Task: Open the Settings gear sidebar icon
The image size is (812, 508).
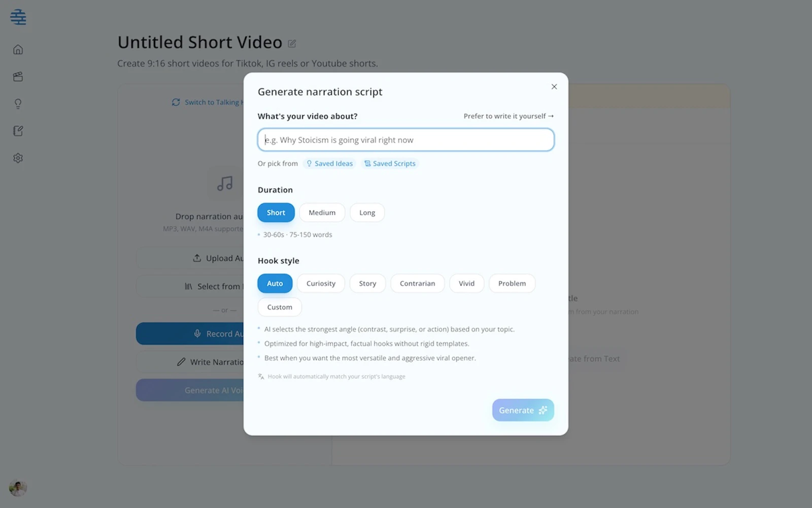Action: point(18,158)
